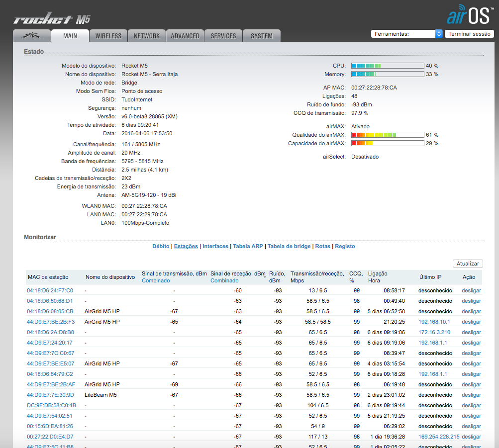
Task: Open station 44:D9:E7:54:02:51
Action: (x=50, y=416)
